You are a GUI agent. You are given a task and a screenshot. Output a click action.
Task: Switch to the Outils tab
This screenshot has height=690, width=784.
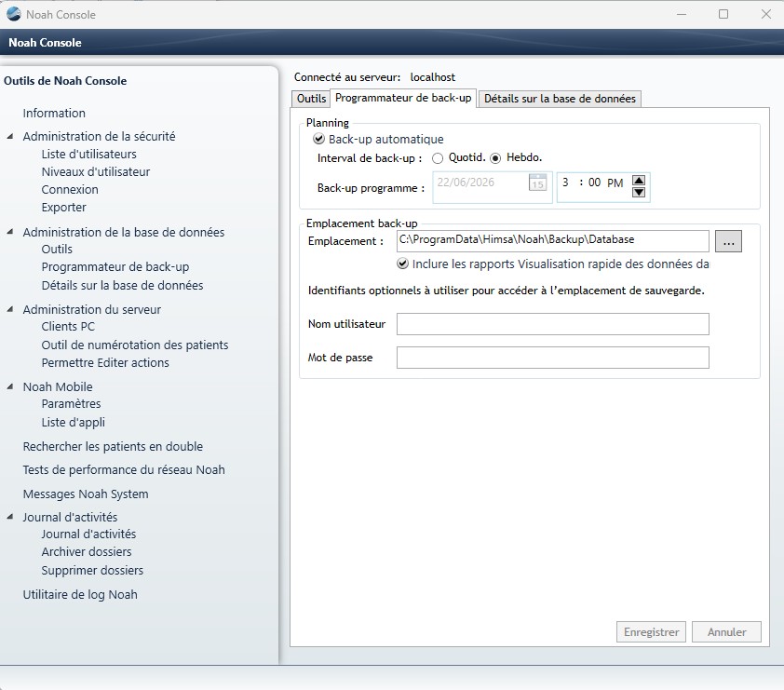point(311,99)
